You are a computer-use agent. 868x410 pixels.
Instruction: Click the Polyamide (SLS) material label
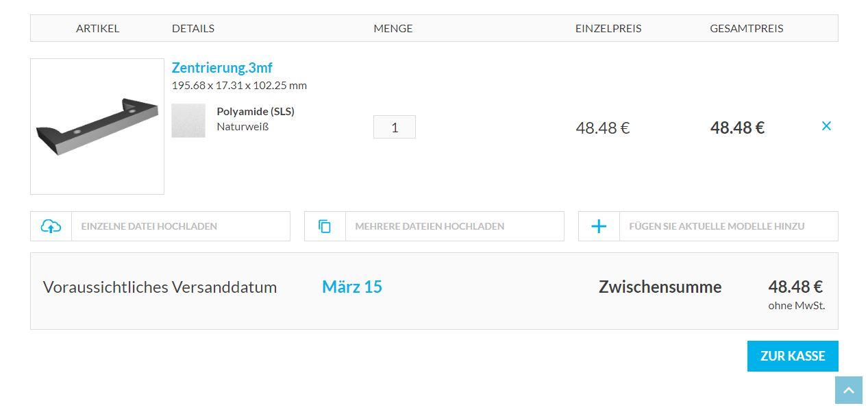[x=256, y=111]
